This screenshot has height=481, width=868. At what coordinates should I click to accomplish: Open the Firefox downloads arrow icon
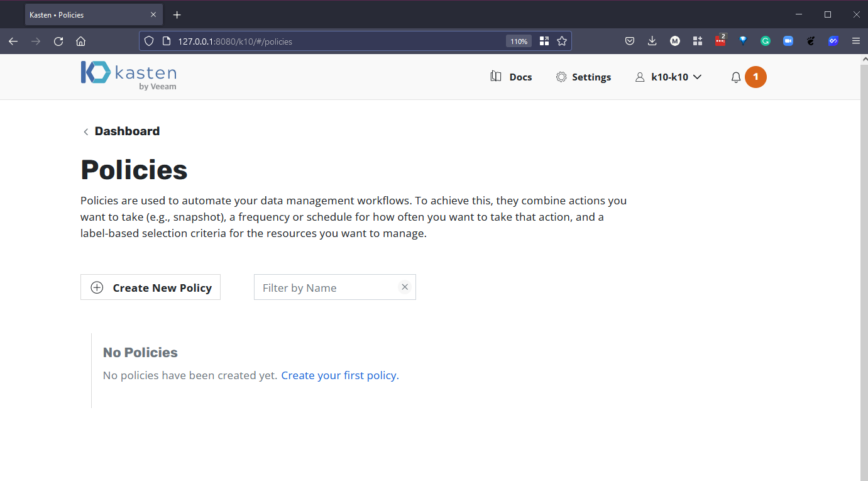[x=652, y=41]
